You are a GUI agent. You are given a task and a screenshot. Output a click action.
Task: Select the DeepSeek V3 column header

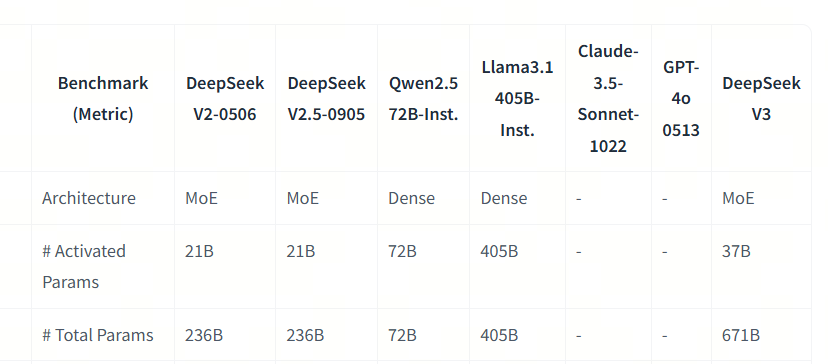pyautogui.click(x=761, y=98)
